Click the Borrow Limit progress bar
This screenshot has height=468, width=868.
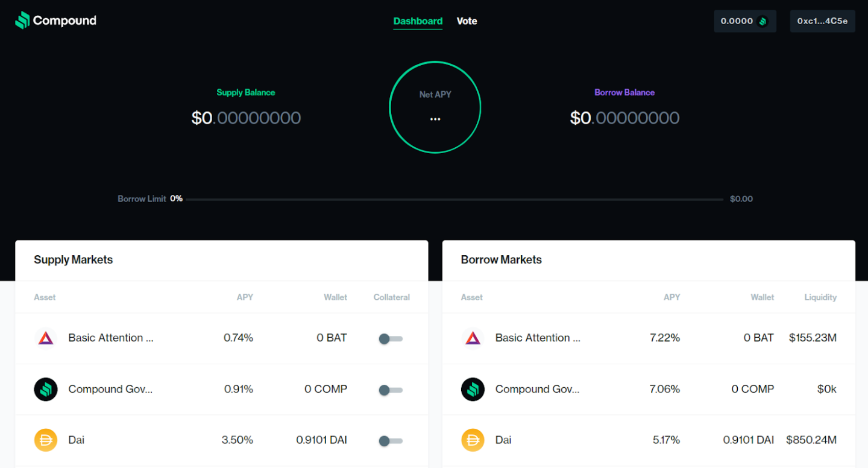pyautogui.click(x=452, y=199)
